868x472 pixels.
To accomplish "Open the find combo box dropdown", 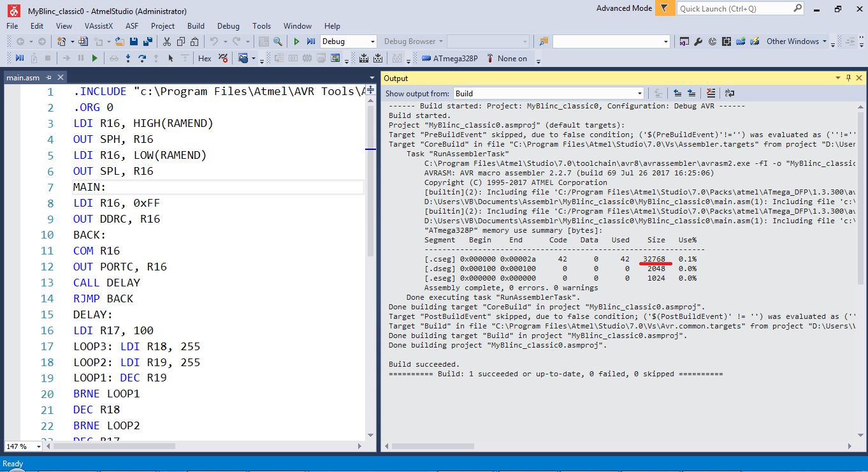I will pyautogui.click(x=667, y=41).
